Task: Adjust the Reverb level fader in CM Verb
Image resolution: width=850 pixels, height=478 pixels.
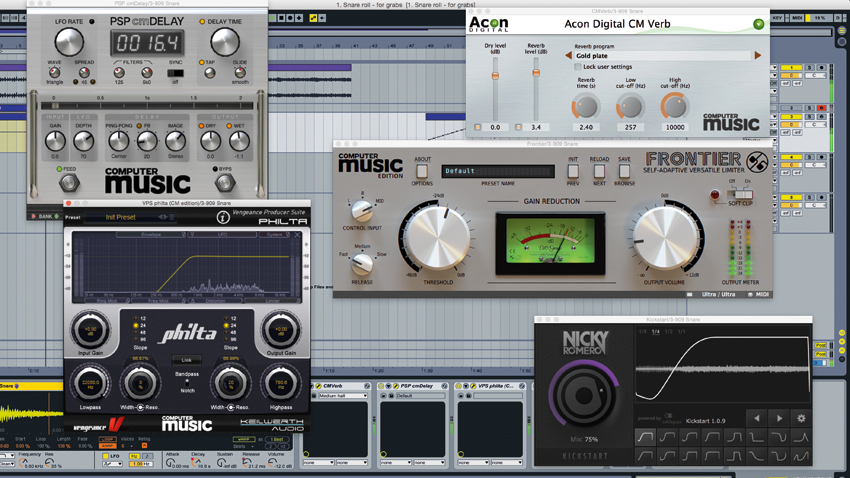Action: point(536,73)
